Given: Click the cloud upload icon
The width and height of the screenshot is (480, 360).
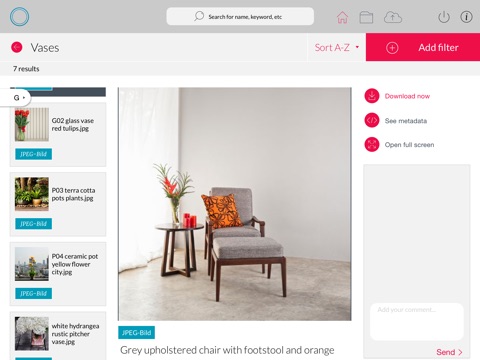Looking at the screenshot, I should pos(393,17).
